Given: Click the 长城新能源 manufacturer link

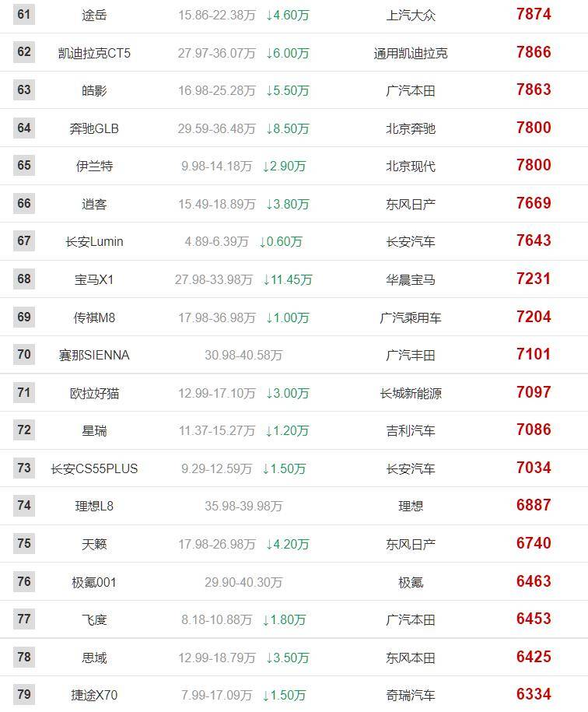Looking at the screenshot, I should [x=411, y=393].
